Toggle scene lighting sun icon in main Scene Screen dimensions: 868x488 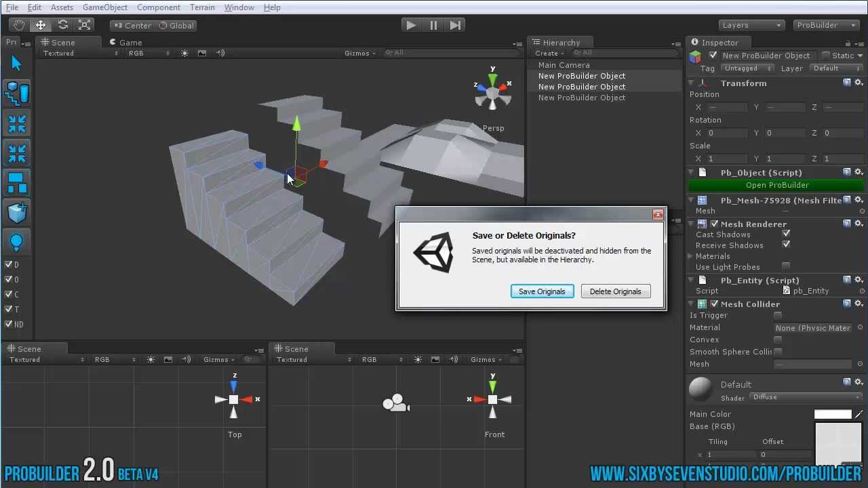184,53
